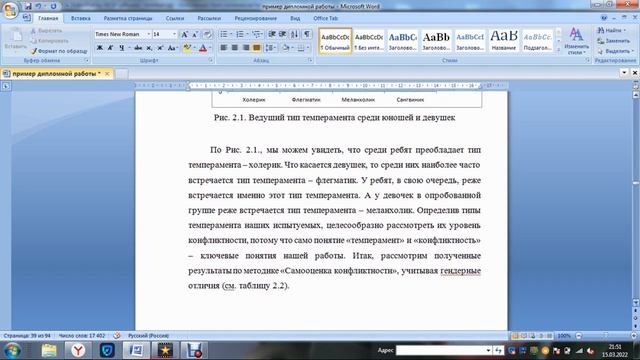Screen dimensions: 640x360
Task: Apply the Название style
Action: (x=504, y=41)
